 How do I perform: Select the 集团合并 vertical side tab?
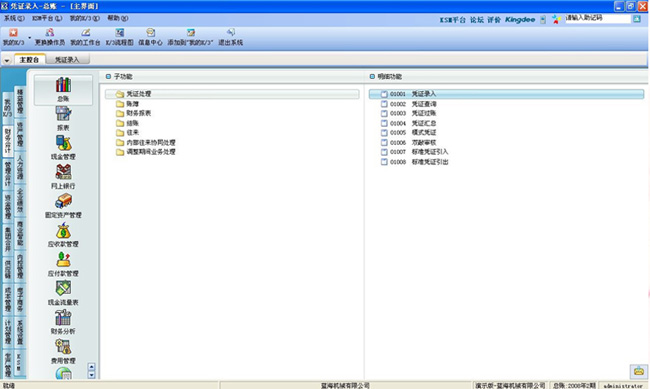[7, 239]
